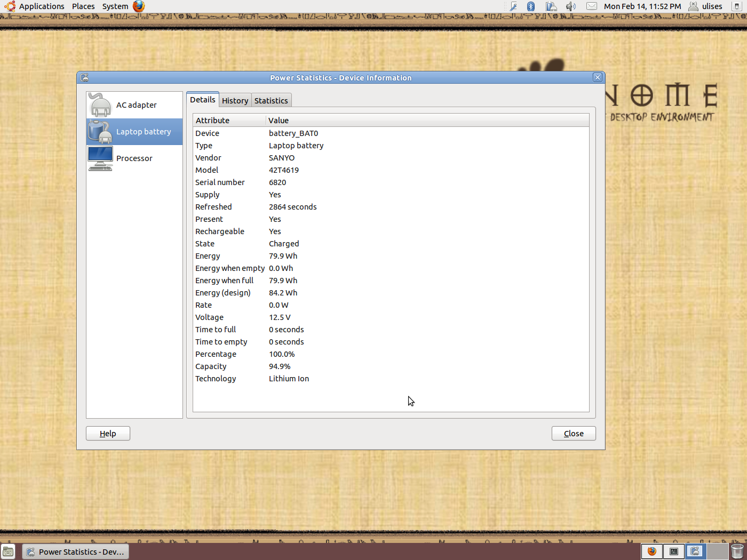Open the mail envelope indicator
747x560 pixels.
591,6
